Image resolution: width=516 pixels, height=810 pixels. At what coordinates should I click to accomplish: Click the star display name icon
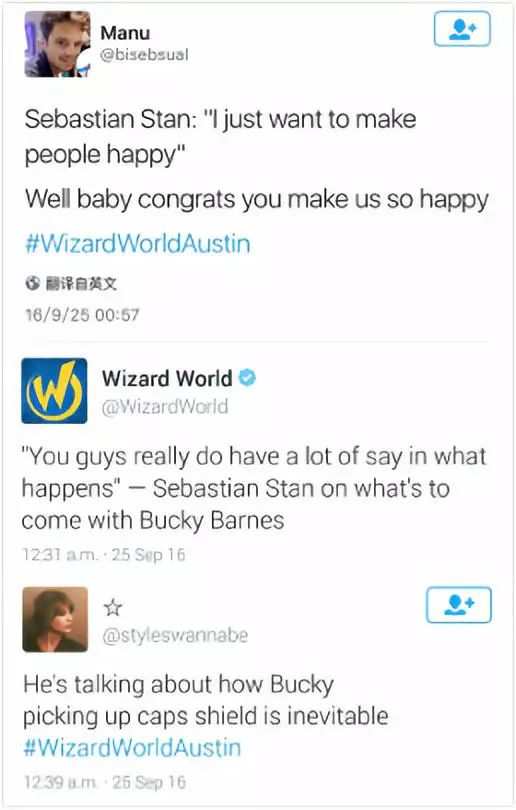113,608
